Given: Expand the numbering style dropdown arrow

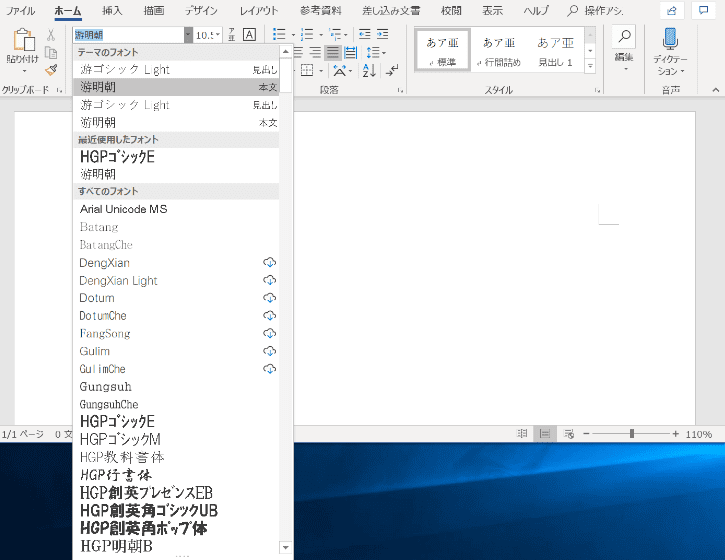Looking at the screenshot, I should [321, 35].
